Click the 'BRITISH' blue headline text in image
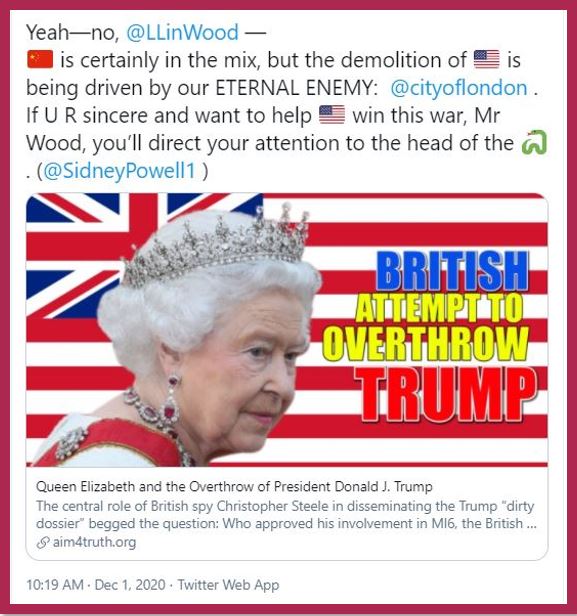 coord(452,272)
